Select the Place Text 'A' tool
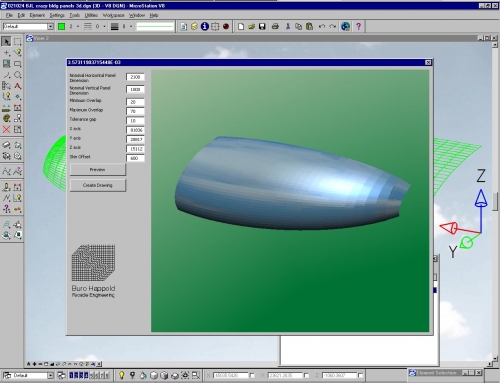Image resolution: width=500 pixels, height=383 pixels. [x=18, y=86]
